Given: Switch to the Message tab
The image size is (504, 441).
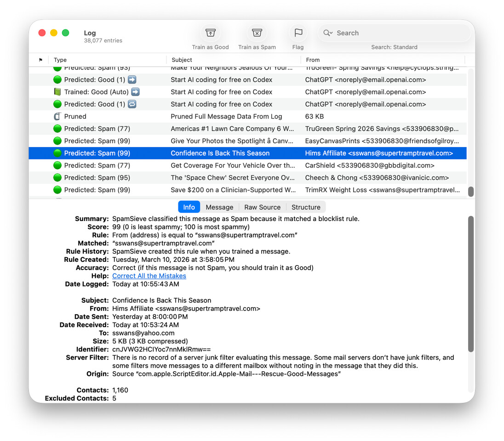Looking at the screenshot, I should pos(219,207).
